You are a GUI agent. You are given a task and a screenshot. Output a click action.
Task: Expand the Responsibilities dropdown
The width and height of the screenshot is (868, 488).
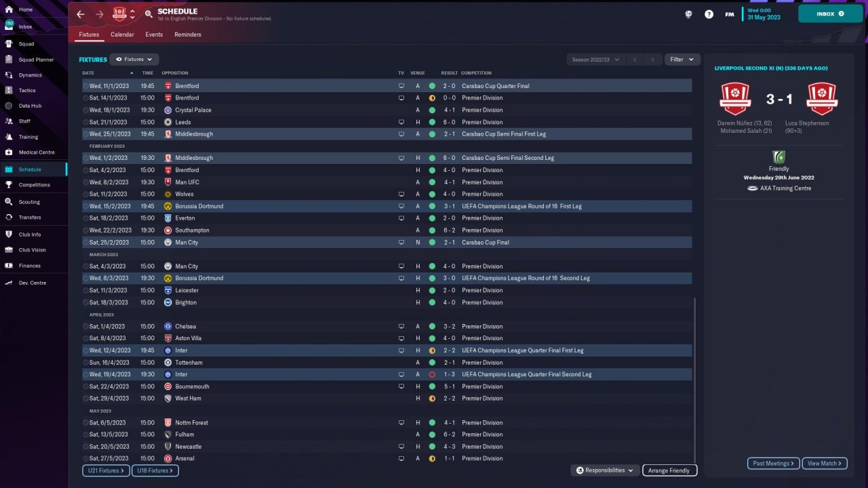tap(605, 470)
